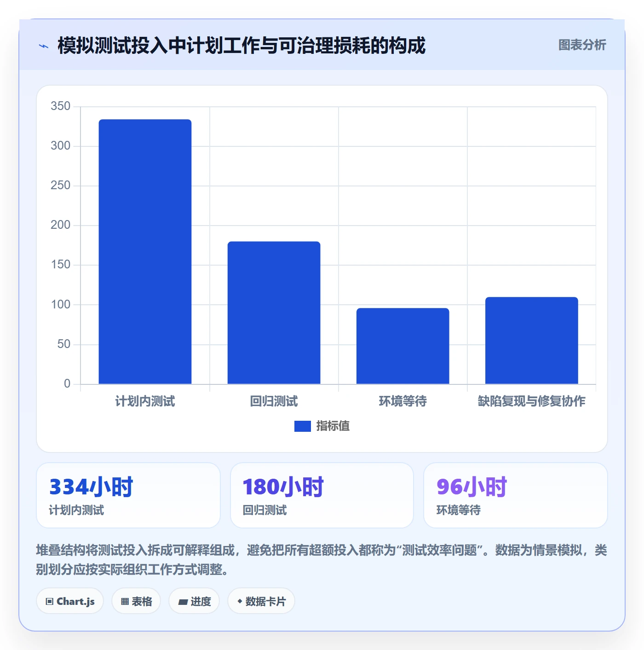This screenshot has height=650, width=644.
Task: Click the 计划内测试 x-axis label
Action: click(x=145, y=401)
